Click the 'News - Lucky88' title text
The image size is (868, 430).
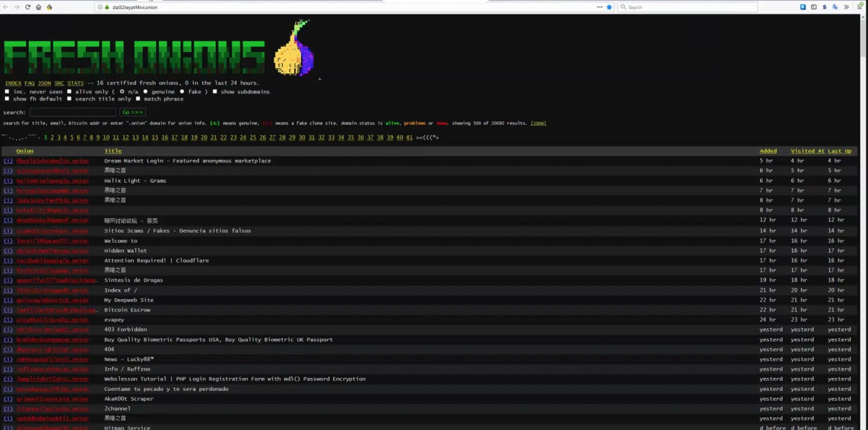point(129,359)
